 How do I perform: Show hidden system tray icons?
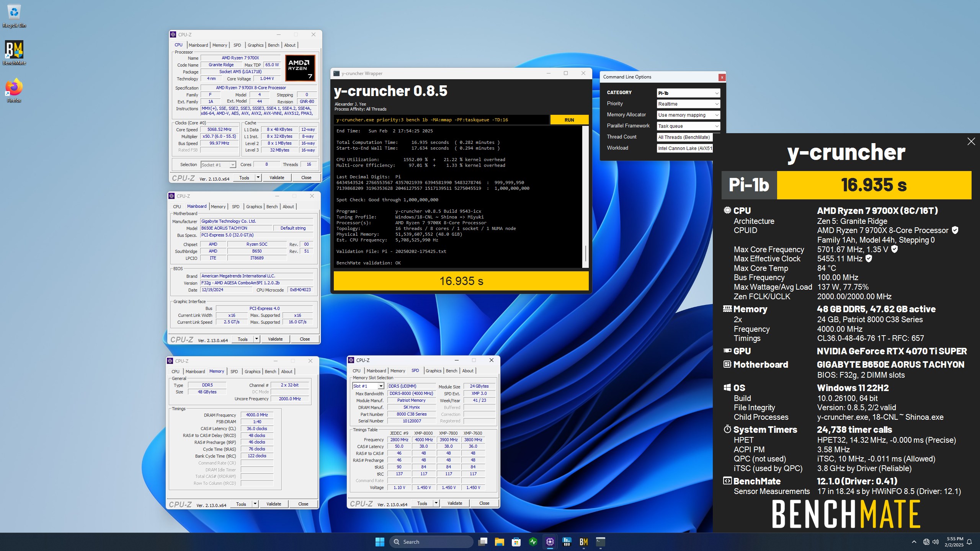coord(914,542)
